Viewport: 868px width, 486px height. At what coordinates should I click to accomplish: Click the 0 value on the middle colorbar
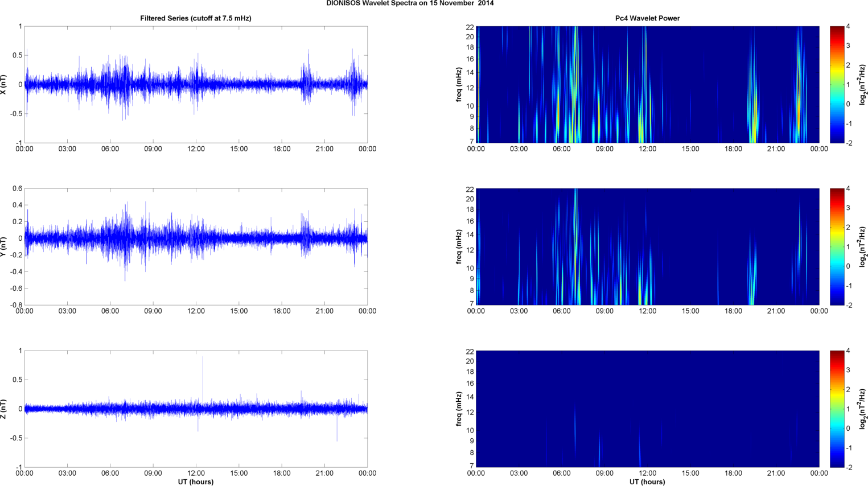[x=848, y=266]
